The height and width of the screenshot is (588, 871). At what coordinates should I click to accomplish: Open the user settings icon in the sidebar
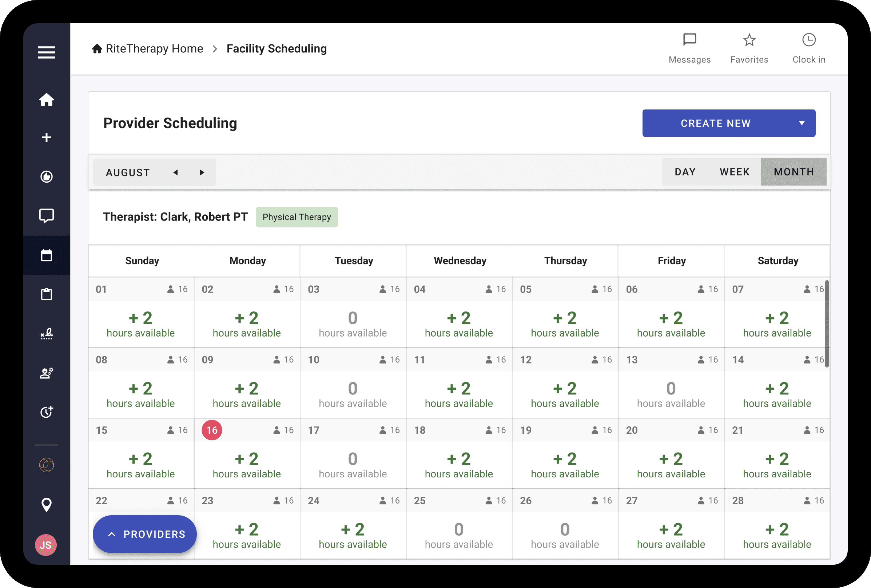(x=47, y=373)
